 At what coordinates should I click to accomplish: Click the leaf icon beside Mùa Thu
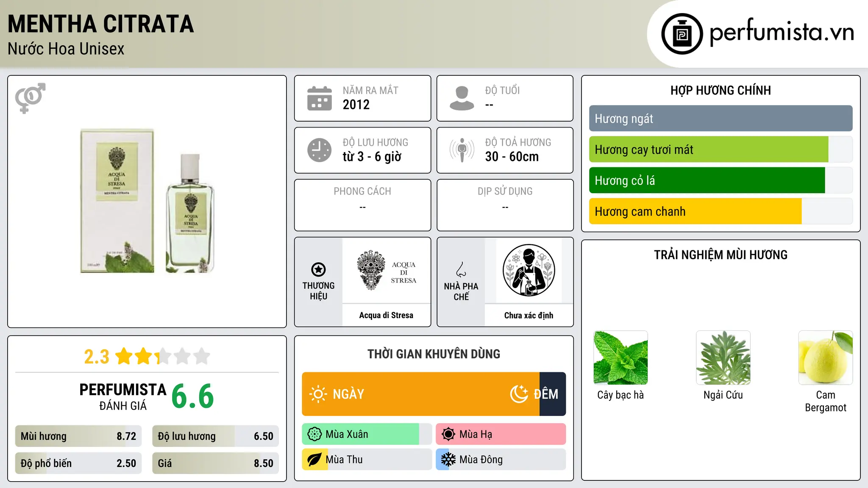(x=314, y=460)
